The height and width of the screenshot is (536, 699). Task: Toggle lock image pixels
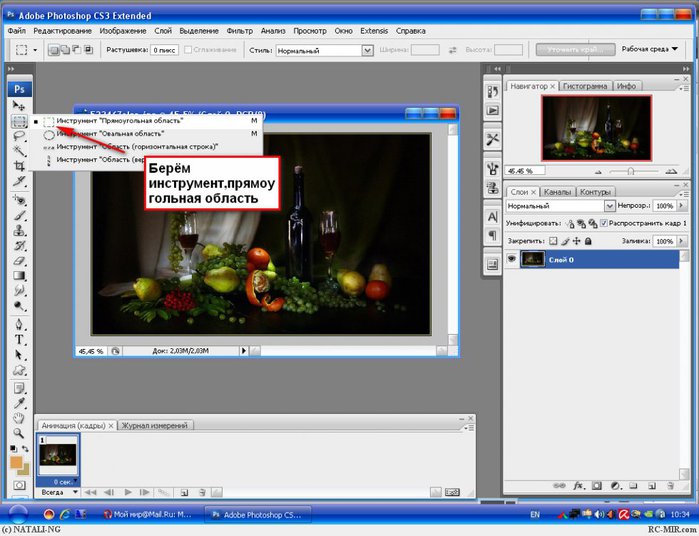click(x=565, y=241)
